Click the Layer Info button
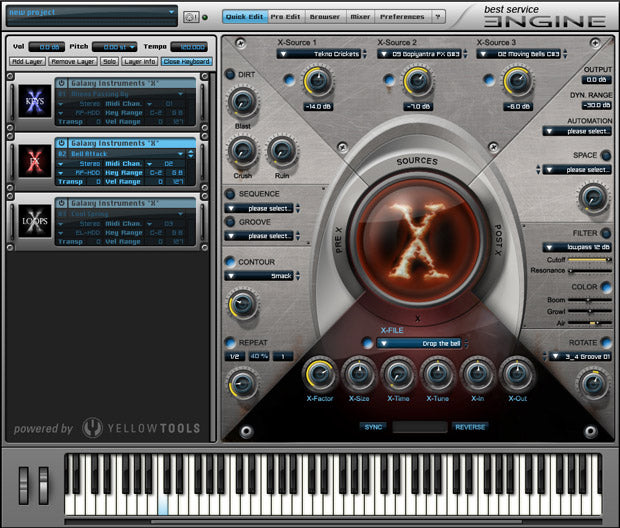Viewport: 620px width, 528px height. [x=140, y=61]
